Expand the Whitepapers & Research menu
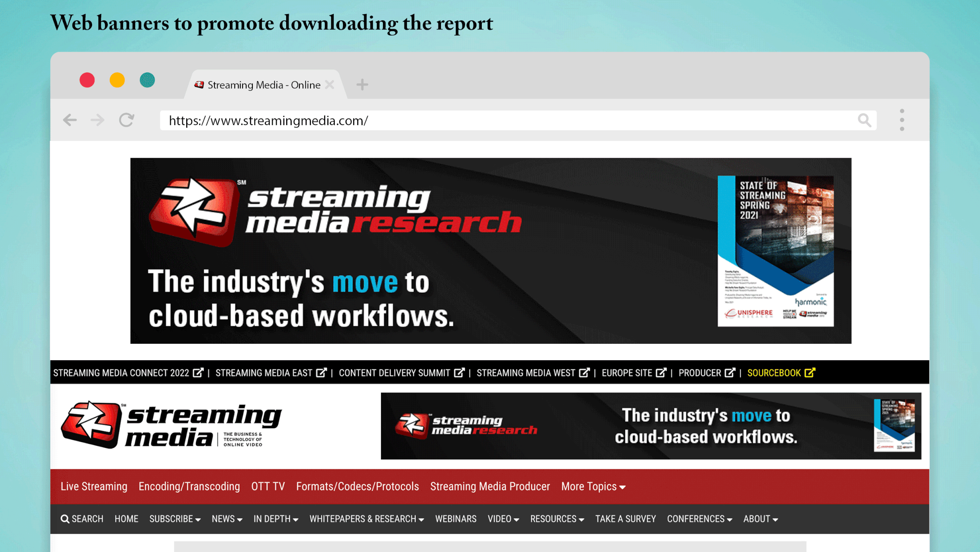The height and width of the screenshot is (552, 980). 367,519
